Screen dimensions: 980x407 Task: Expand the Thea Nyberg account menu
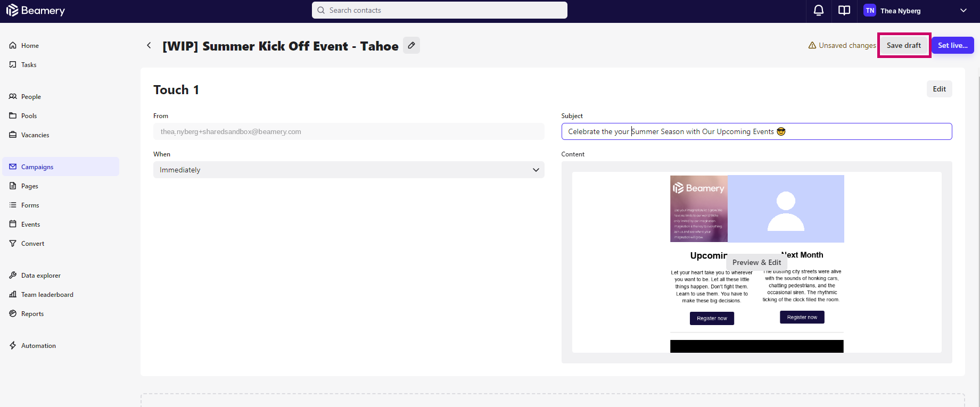click(963, 10)
